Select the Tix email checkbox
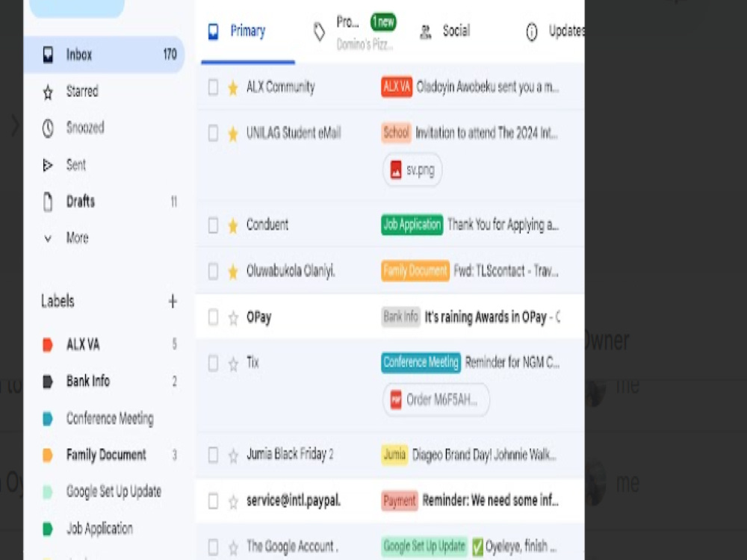 [x=213, y=364]
